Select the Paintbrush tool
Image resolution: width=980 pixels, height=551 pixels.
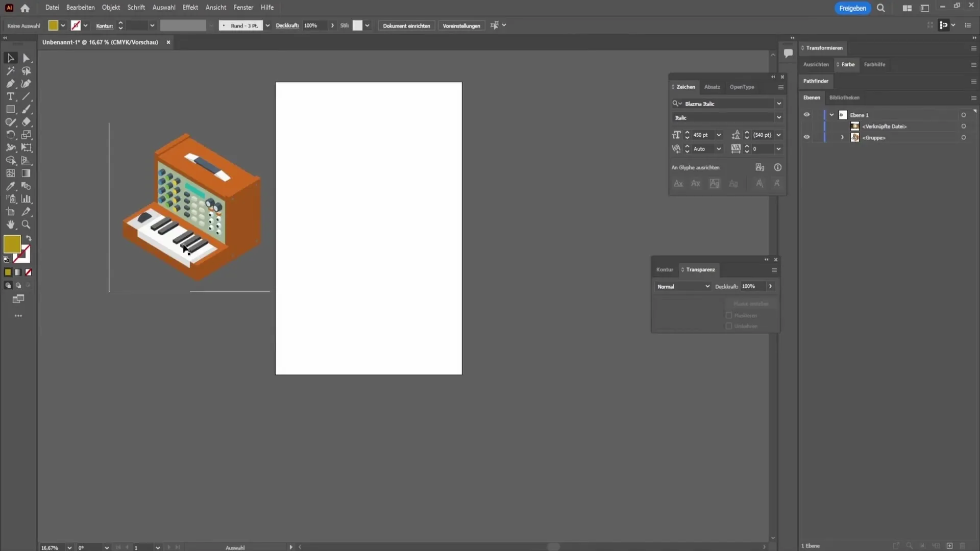[x=27, y=109]
